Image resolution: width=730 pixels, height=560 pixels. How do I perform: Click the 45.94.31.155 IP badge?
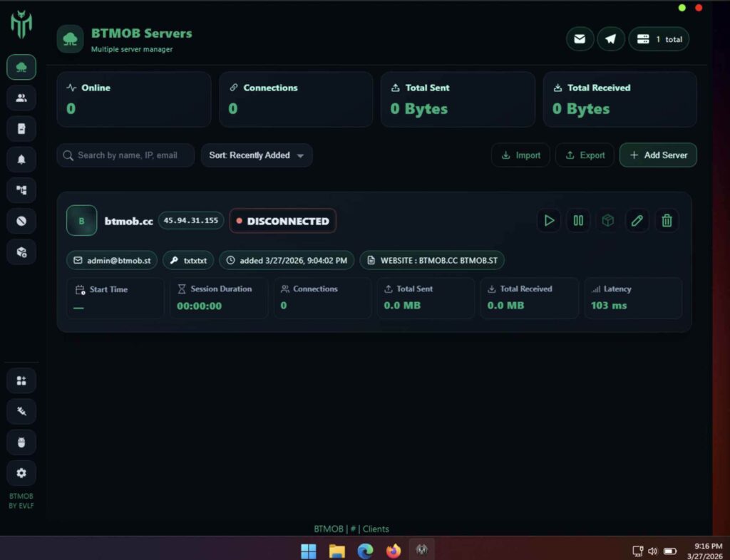tap(191, 220)
